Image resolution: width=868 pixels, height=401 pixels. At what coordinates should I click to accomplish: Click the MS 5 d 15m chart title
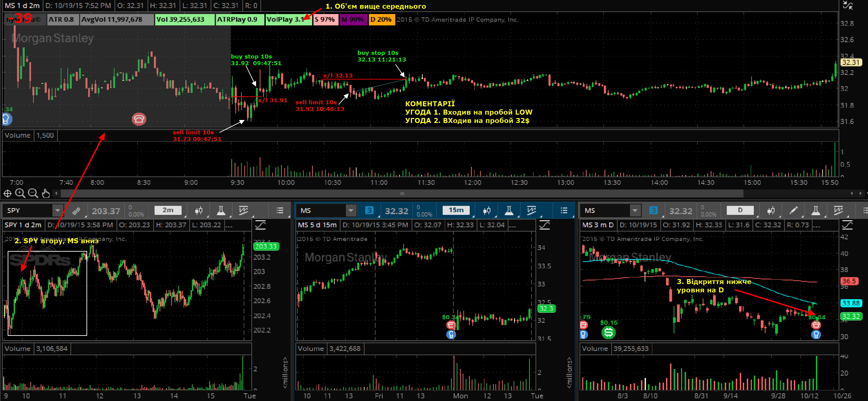coord(317,225)
